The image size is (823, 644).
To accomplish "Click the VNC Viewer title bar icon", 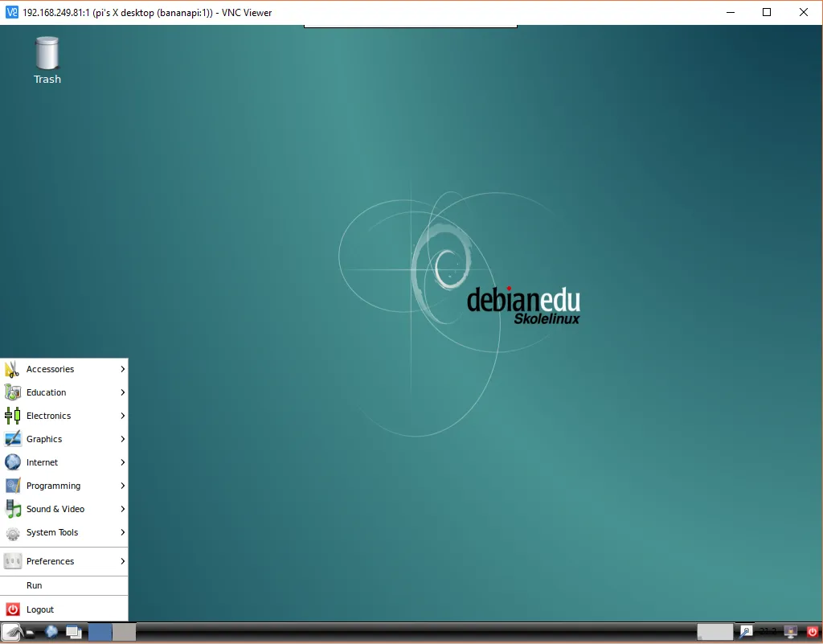I will (11, 12).
